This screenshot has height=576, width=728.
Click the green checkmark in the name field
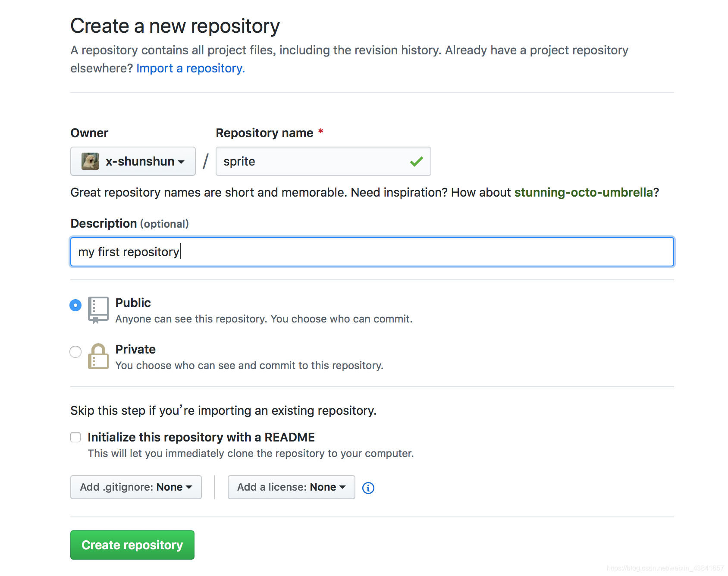pos(417,161)
